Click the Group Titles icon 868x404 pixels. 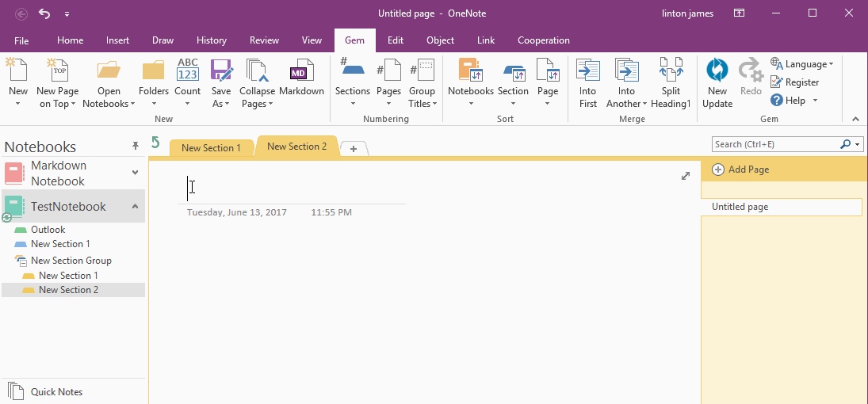[x=423, y=71]
